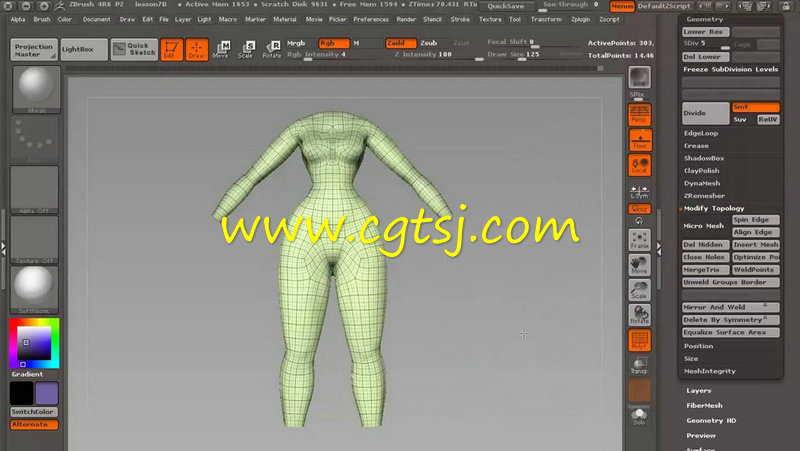Click Mirror And Weld
The image size is (800, 451).
click(731, 307)
